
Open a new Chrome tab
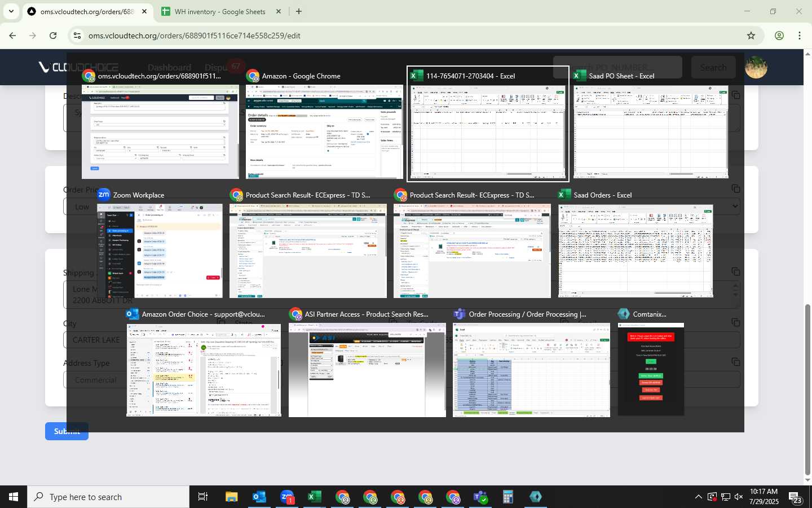tap(299, 11)
